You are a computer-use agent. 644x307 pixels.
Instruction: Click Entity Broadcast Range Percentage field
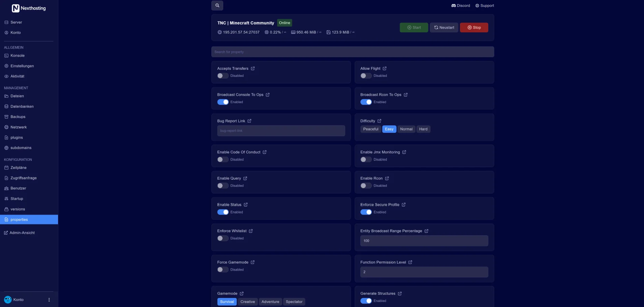point(424,241)
